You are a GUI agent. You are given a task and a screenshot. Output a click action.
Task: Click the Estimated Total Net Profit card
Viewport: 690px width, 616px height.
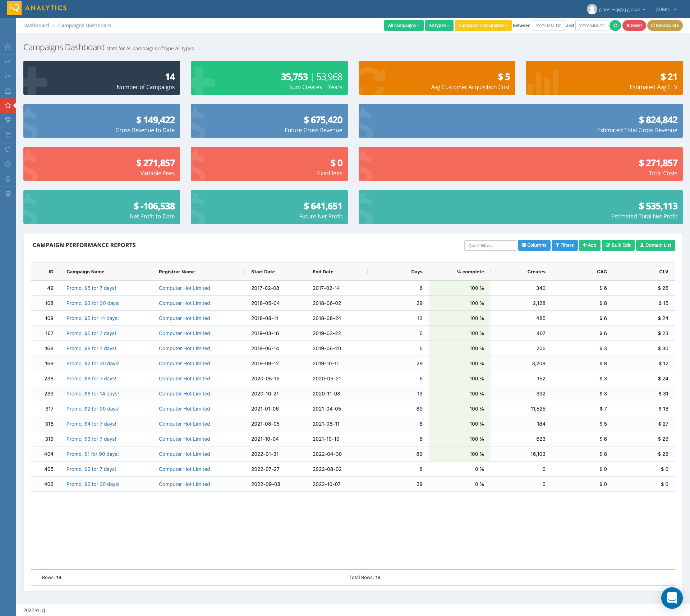[520, 207]
